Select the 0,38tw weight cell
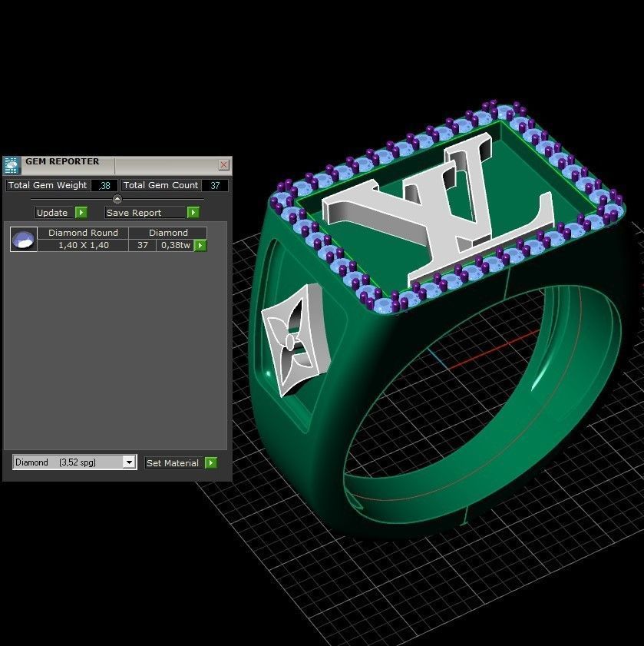Viewport: 644px width, 646px height. click(176, 245)
